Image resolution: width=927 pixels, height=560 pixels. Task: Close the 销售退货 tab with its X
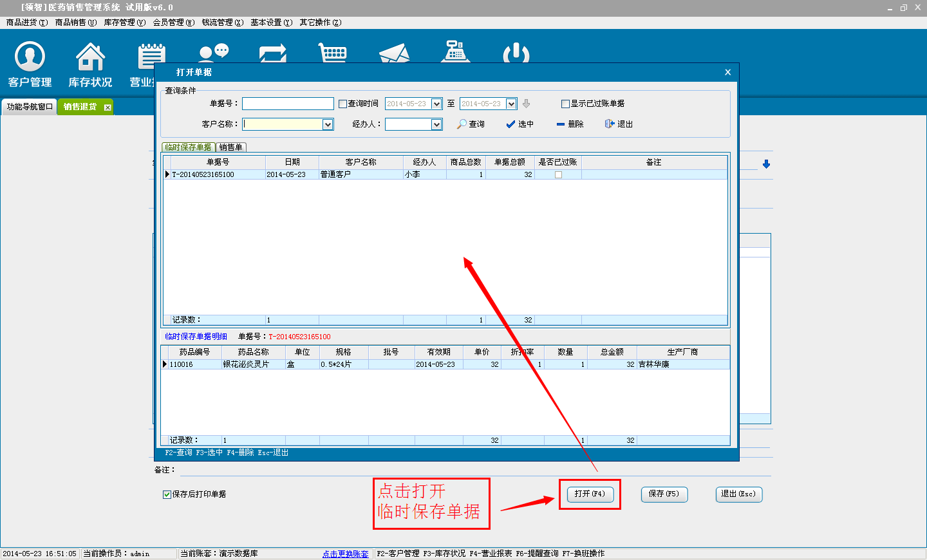point(108,107)
